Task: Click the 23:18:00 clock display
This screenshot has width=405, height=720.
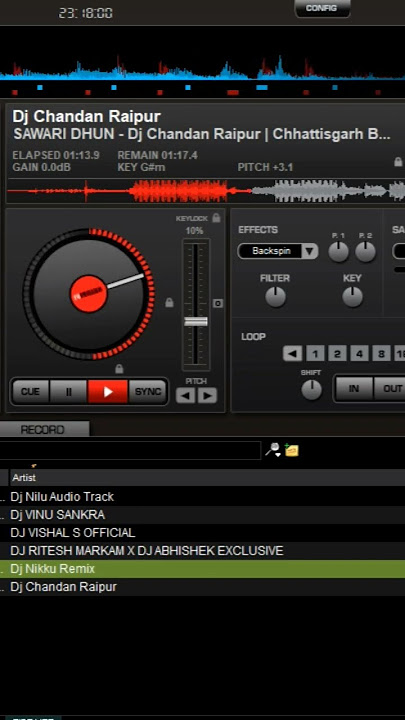Action: (x=85, y=13)
